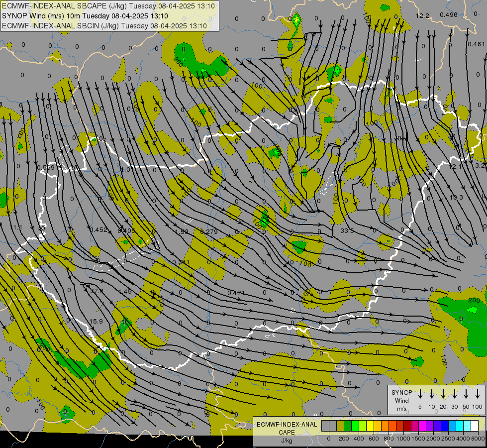The width and height of the screenshot is (487, 448).
Task: Click the 10.3 value on the map
Action: pyautogui.click(x=456, y=198)
